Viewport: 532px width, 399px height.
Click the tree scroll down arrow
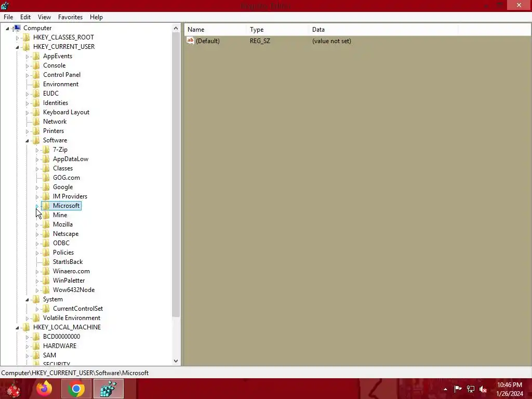tap(176, 361)
